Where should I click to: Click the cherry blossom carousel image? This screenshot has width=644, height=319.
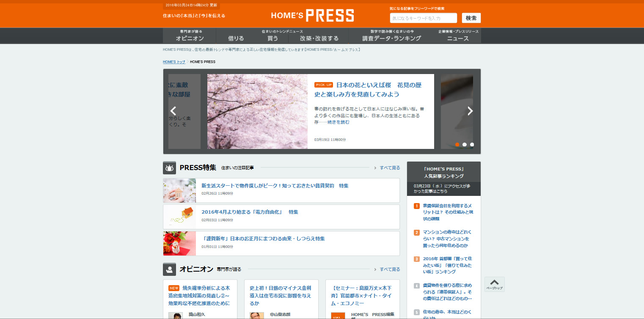(257, 111)
